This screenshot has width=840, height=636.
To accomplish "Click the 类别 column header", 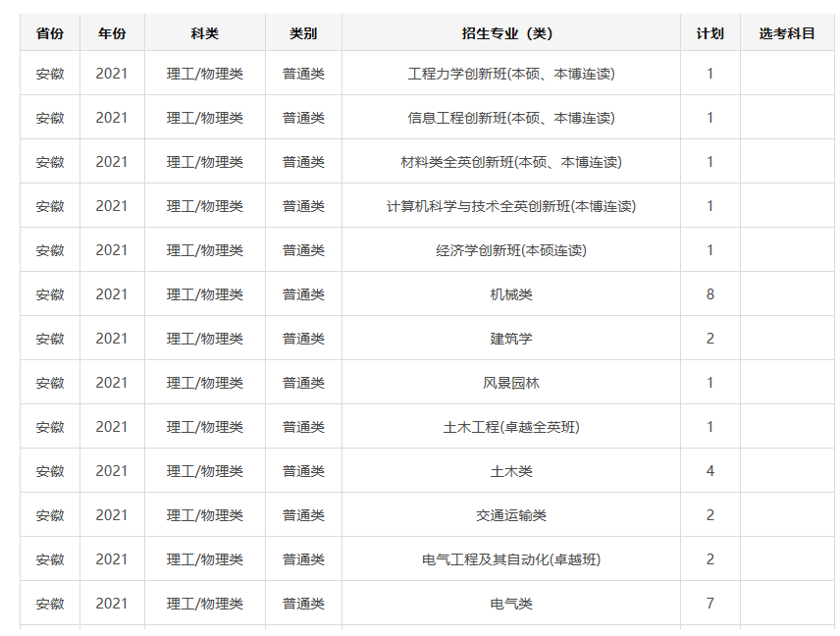I will pyautogui.click(x=303, y=33).
